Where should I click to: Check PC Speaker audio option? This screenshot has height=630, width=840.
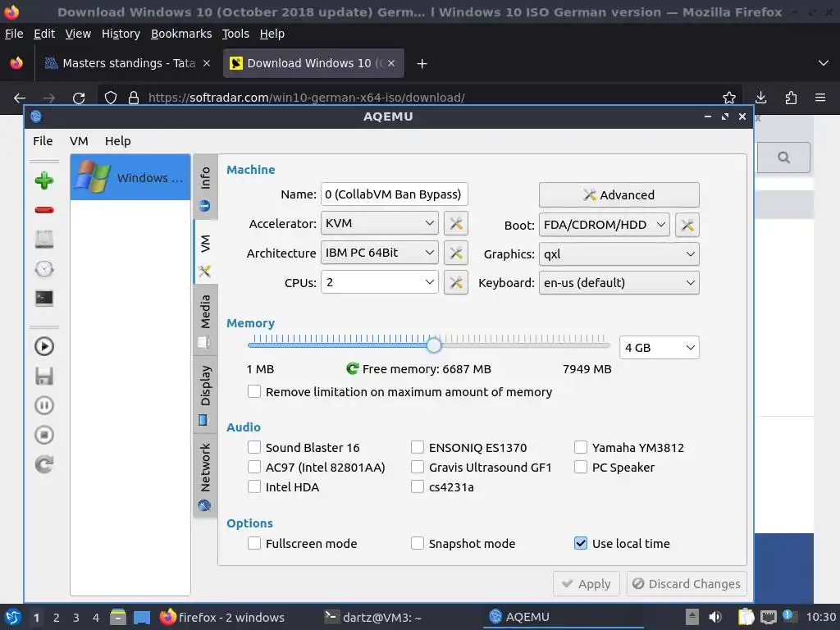[x=581, y=467]
